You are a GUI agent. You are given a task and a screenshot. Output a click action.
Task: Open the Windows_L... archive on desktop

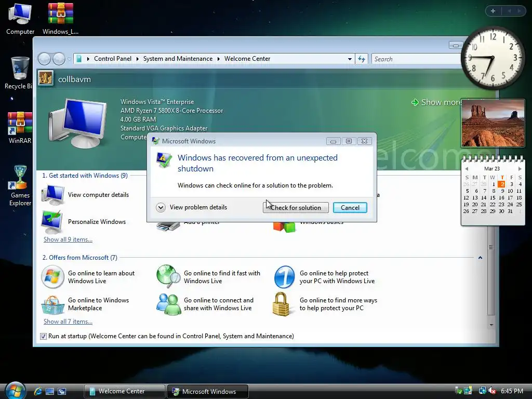60,19
